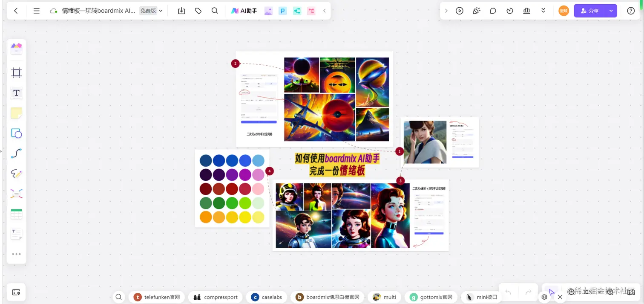This screenshot has width=644, height=304.
Task: Open help with the question mark icon
Action: [631, 11]
